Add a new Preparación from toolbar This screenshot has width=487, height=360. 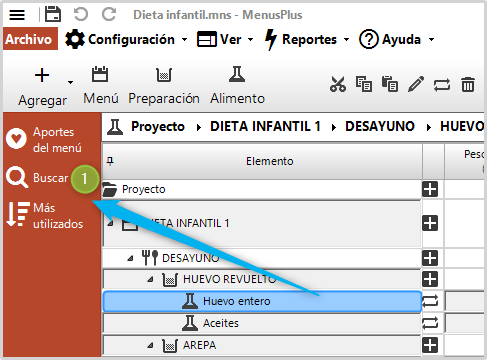(x=164, y=85)
